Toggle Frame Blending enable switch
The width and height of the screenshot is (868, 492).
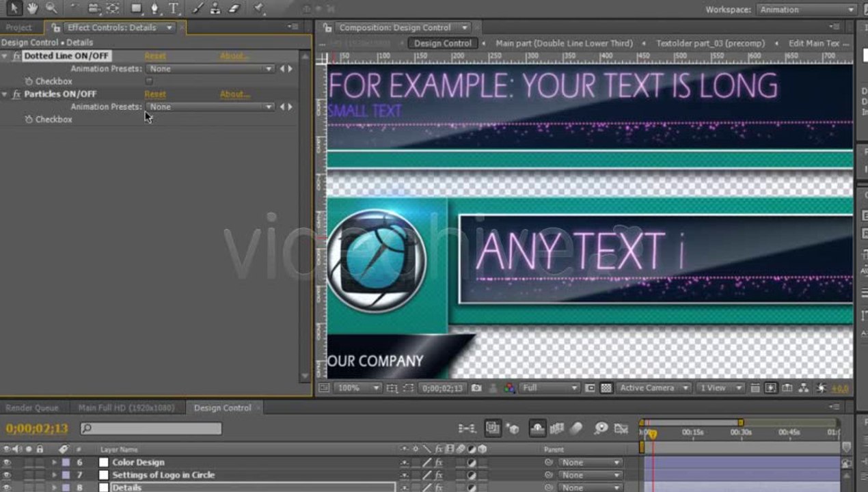(557, 428)
